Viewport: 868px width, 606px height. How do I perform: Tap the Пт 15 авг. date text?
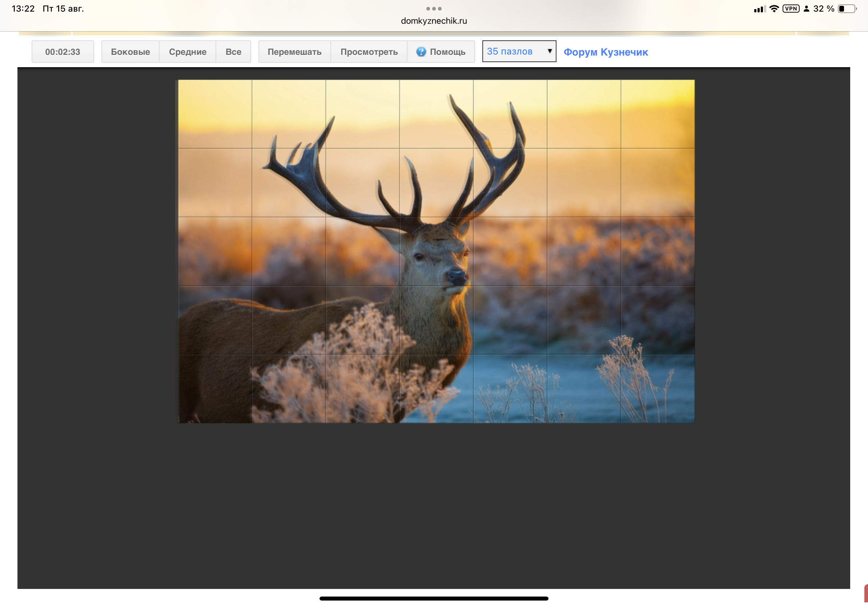63,9
